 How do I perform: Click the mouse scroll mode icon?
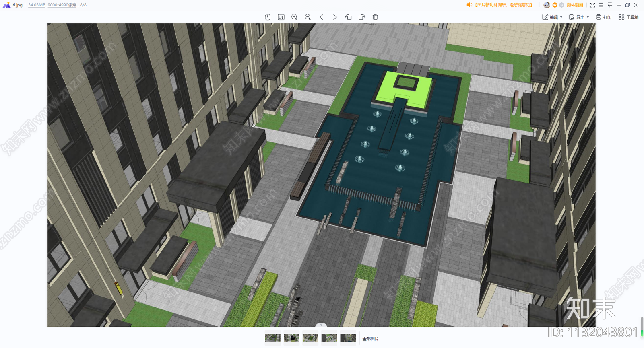[268, 17]
